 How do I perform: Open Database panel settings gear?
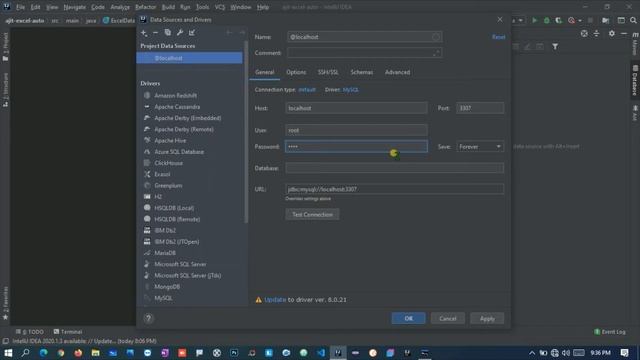tap(611, 33)
